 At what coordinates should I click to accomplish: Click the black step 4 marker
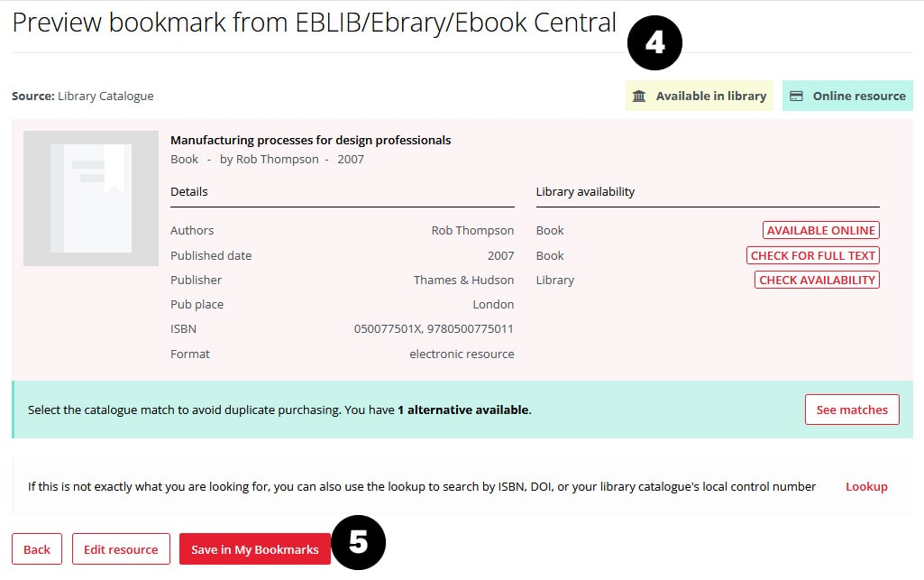click(x=655, y=42)
